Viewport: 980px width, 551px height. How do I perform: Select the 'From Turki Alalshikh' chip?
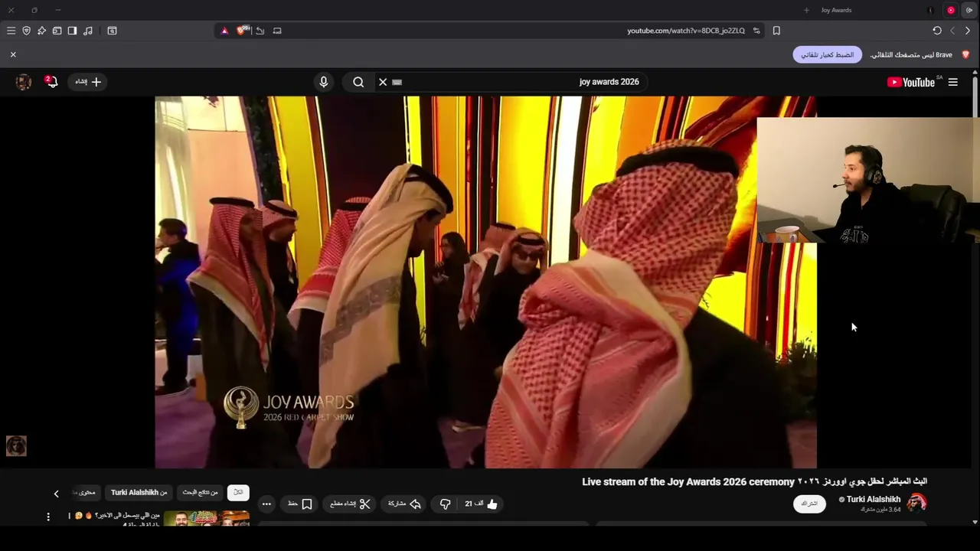click(139, 493)
